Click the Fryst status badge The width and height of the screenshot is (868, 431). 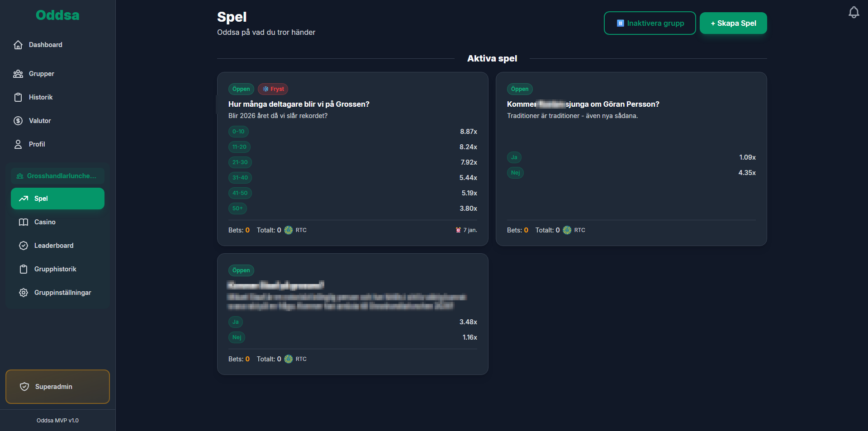pyautogui.click(x=273, y=89)
